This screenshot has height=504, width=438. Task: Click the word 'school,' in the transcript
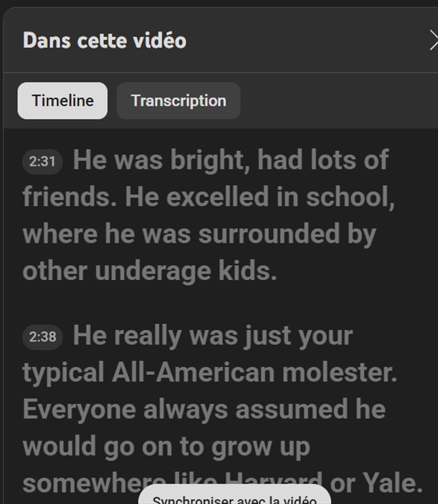pos(351,197)
